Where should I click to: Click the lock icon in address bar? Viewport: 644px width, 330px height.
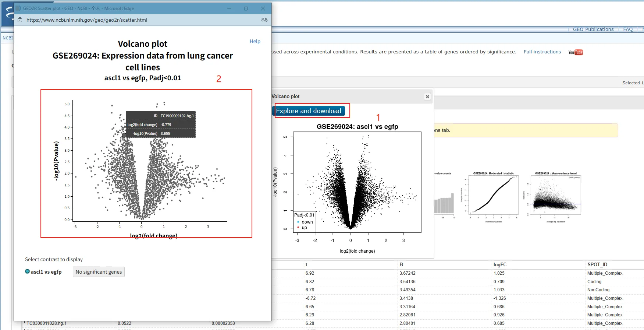pos(20,20)
